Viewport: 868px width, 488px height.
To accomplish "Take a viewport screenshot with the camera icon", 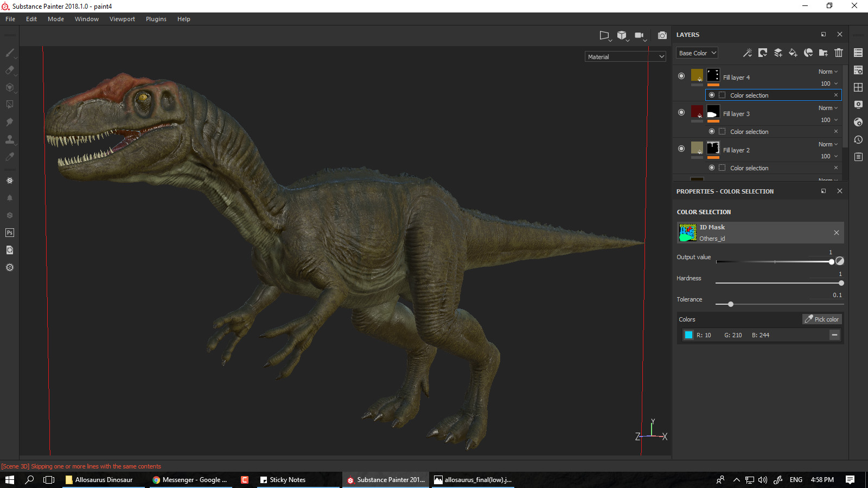I will click(x=662, y=35).
